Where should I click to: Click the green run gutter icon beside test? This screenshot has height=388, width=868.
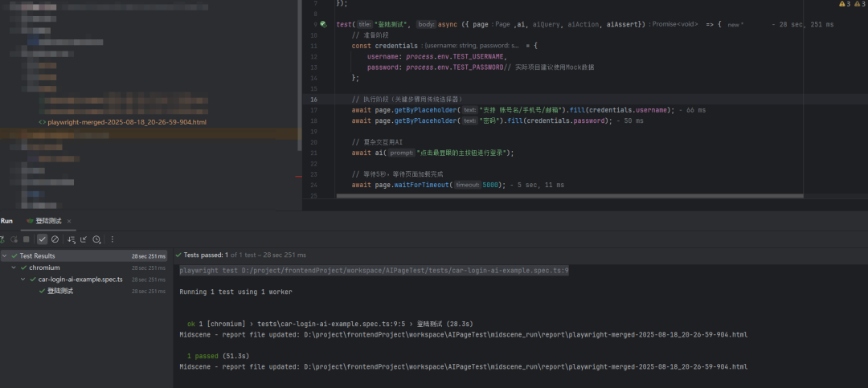point(324,24)
